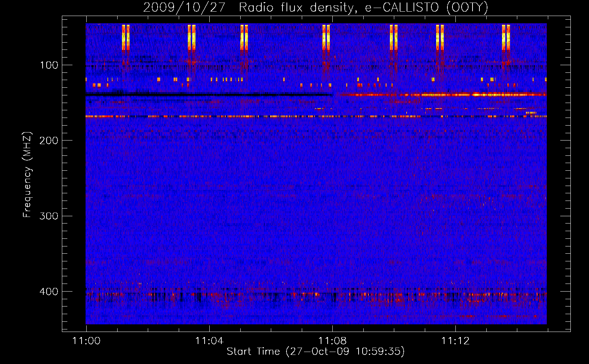Click the '200' frequency tick label

[x=49, y=141]
